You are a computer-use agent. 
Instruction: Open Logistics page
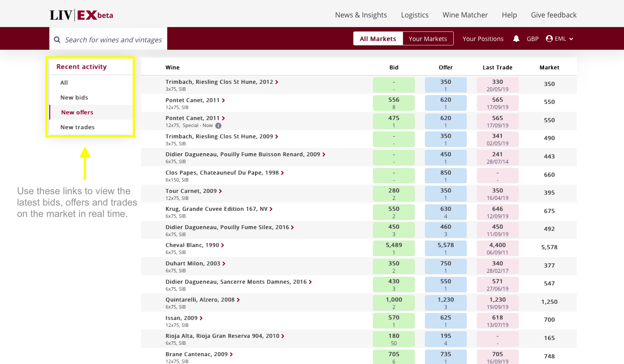click(x=415, y=15)
